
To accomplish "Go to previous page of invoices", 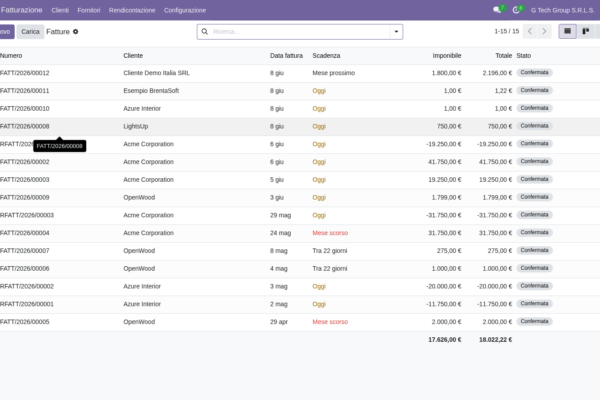I will [530, 31].
